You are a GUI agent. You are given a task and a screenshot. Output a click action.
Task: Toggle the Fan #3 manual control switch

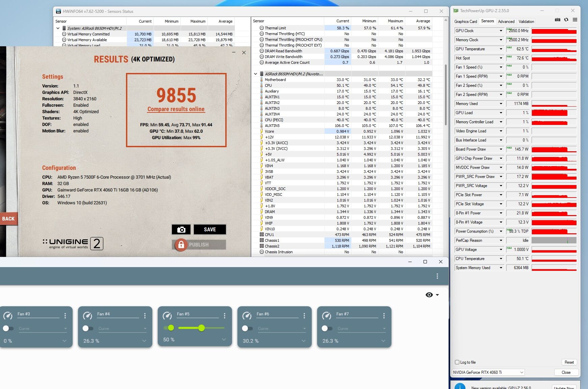click(x=8, y=328)
